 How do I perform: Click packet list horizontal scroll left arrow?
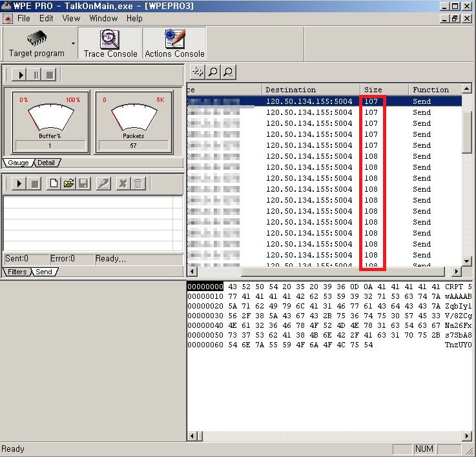click(192, 271)
